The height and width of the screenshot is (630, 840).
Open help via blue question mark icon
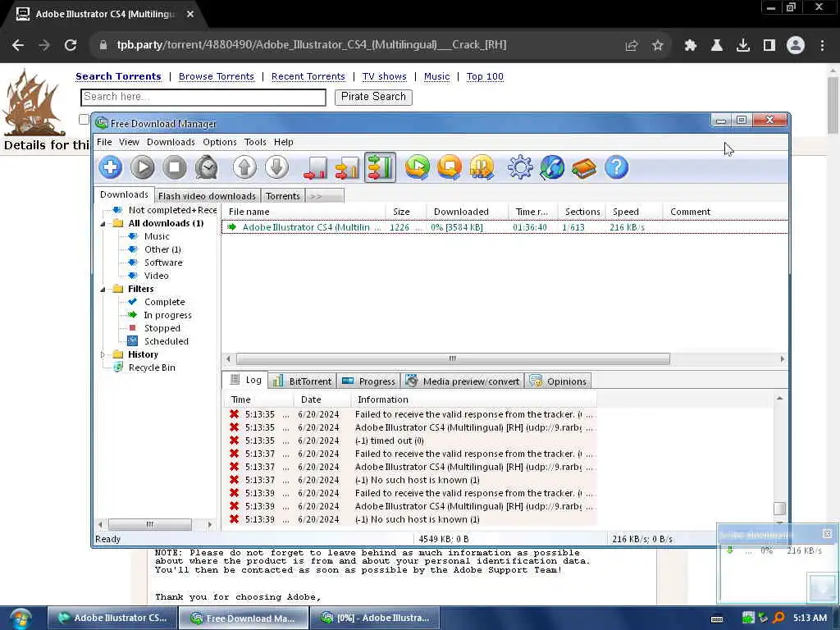[617, 167]
